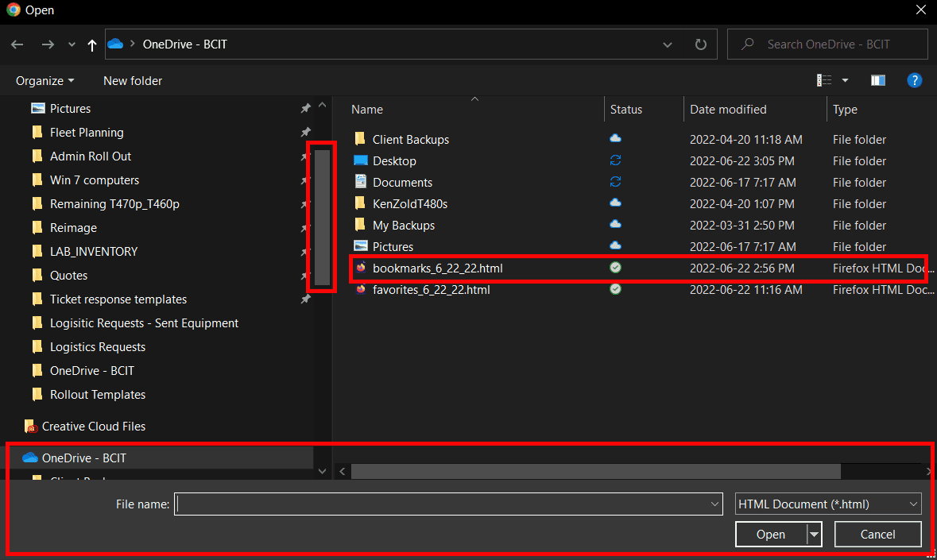The image size is (937, 560).
Task: Click the Up one level arrow
Action: (x=92, y=44)
